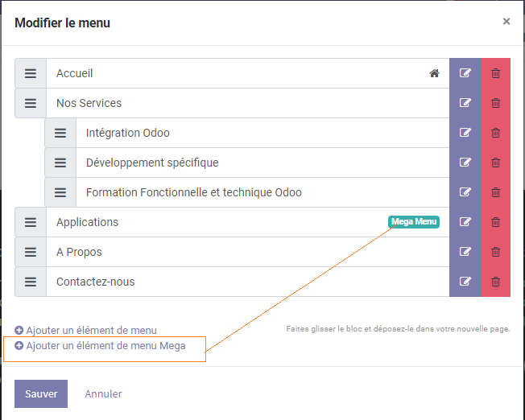Image resolution: width=525 pixels, height=420 pixels.
Task: Select the Contactez-nous menu row
Action: (x=242, y=282)
